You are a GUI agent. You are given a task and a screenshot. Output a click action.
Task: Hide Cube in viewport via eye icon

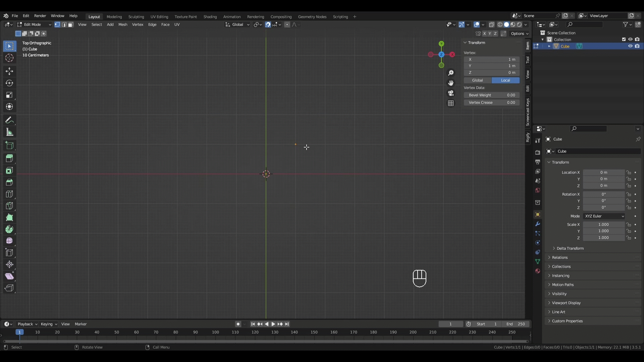(630, 46)
